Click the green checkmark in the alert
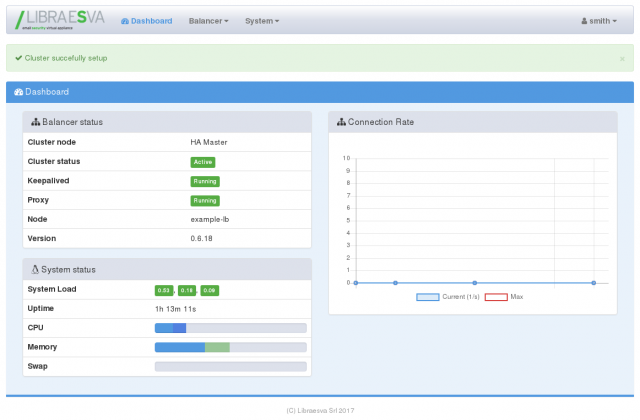This screenshot has width=640, height=420. coord(18,58)
